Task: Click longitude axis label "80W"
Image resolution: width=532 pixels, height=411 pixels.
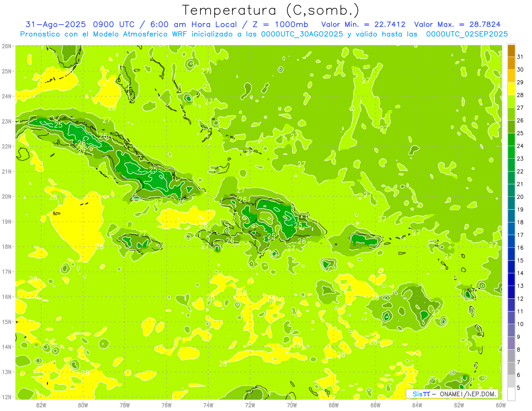Action: point(83,405)
